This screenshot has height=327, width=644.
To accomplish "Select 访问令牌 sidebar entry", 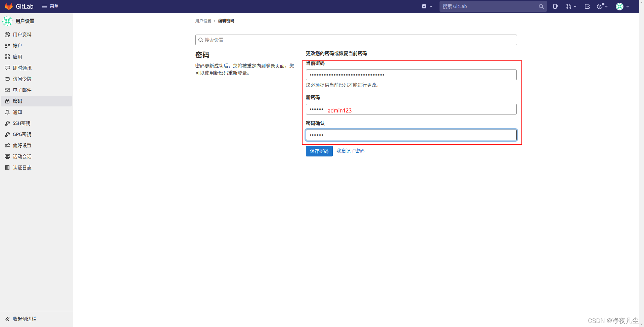I will (36, 79).
